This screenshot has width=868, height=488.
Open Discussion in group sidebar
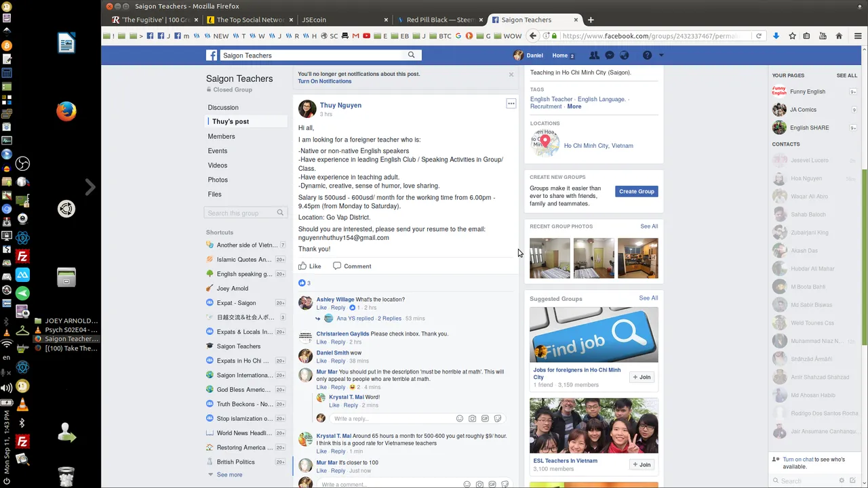tap(223, 108)
